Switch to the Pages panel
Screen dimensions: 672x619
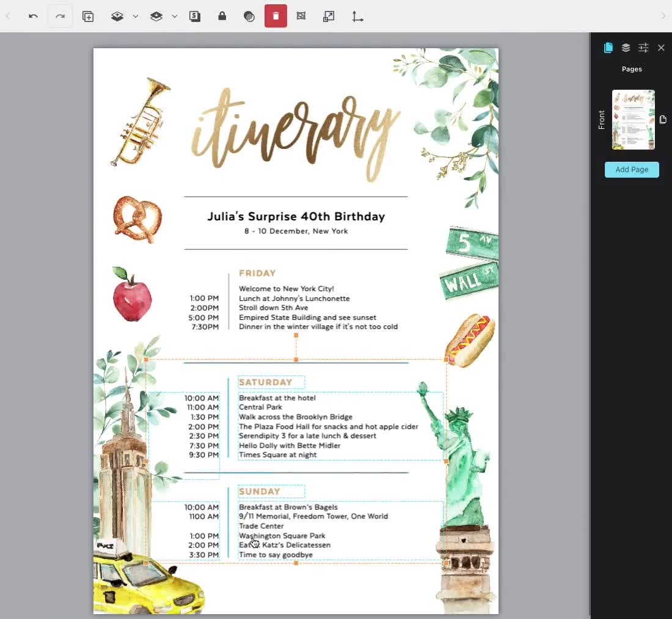(608, 48)
